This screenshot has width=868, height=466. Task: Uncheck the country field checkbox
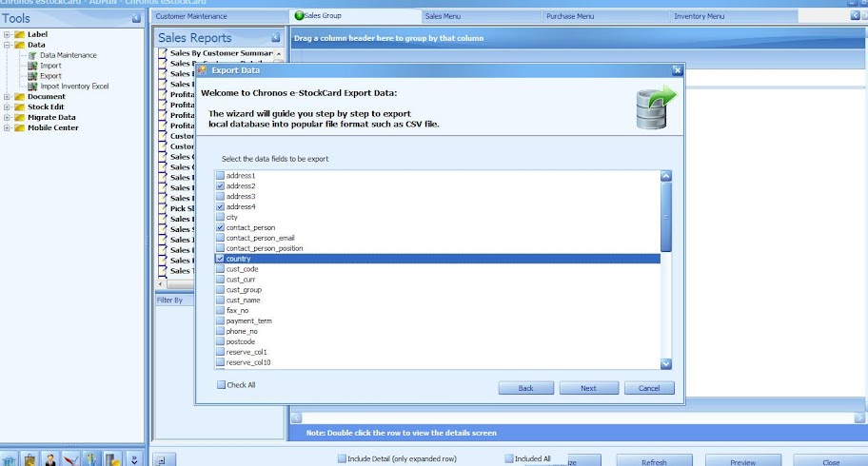220,259
